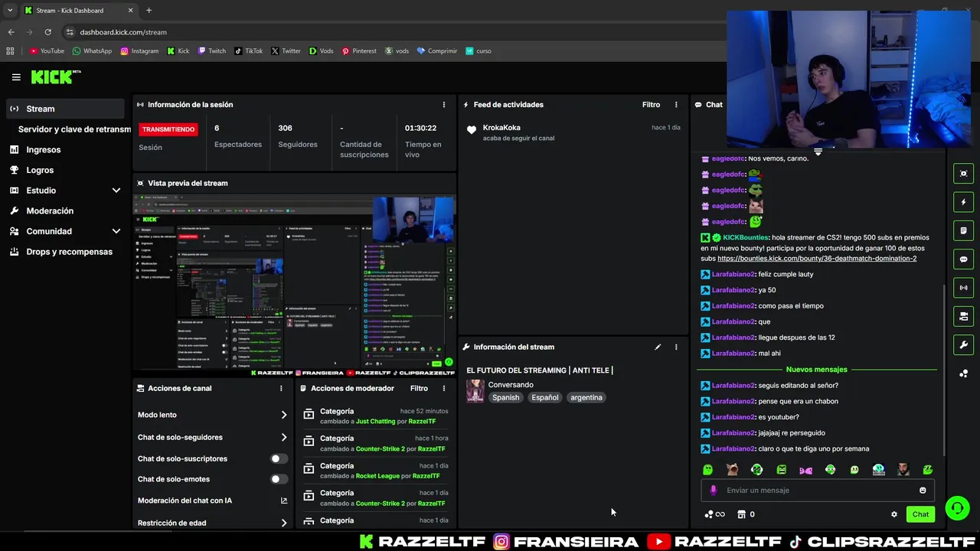Open Filtro in Acciones de moderador
980x551 pixels.
(419, 388)
